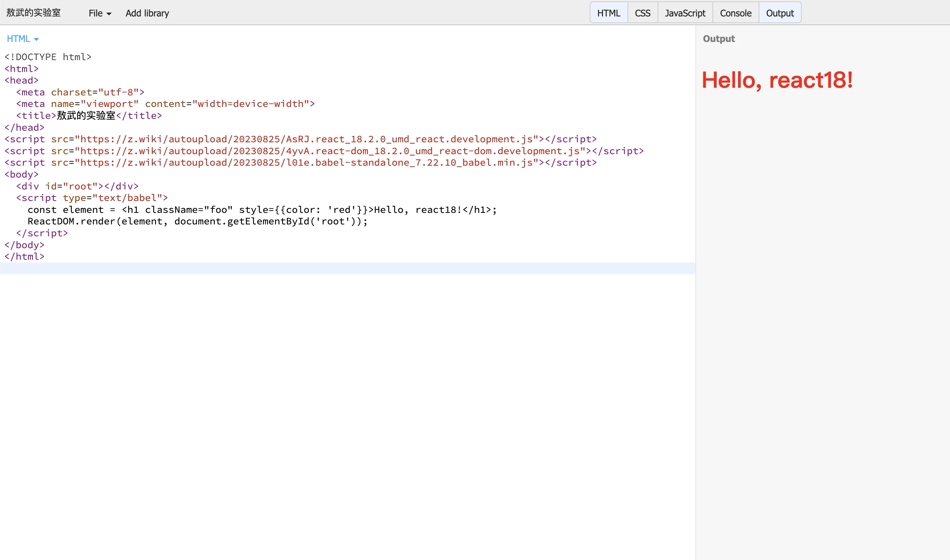
Task: Click the meta viewport line
Action: [165, 104]
